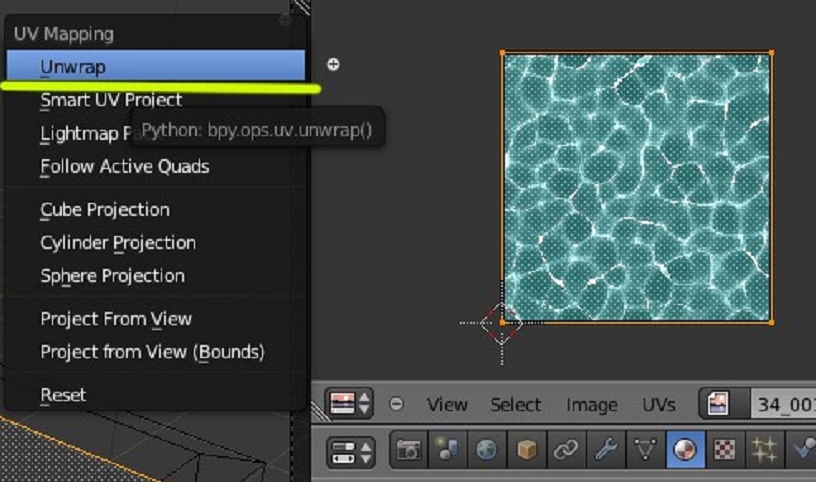Click Reset in the UV Mapping menu
The image size is (816, 482).
point(63,395)
